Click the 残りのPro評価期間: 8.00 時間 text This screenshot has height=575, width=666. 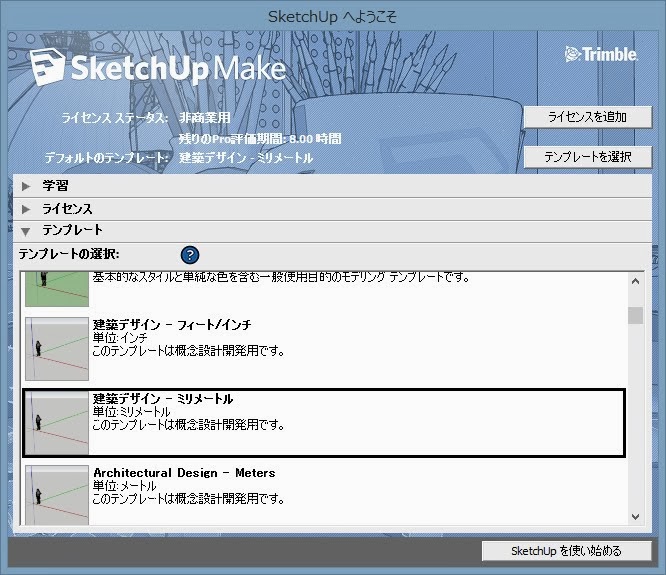coord(260,138)
